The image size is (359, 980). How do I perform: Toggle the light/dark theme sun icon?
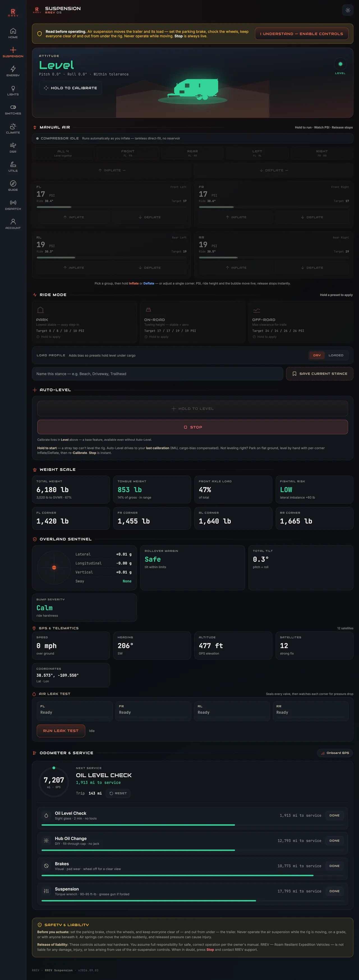348,10
